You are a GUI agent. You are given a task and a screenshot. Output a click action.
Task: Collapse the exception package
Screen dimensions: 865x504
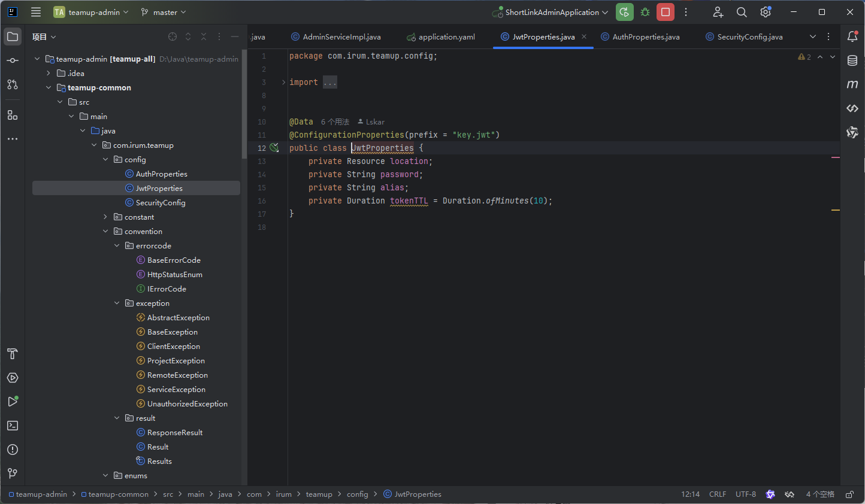117,303
